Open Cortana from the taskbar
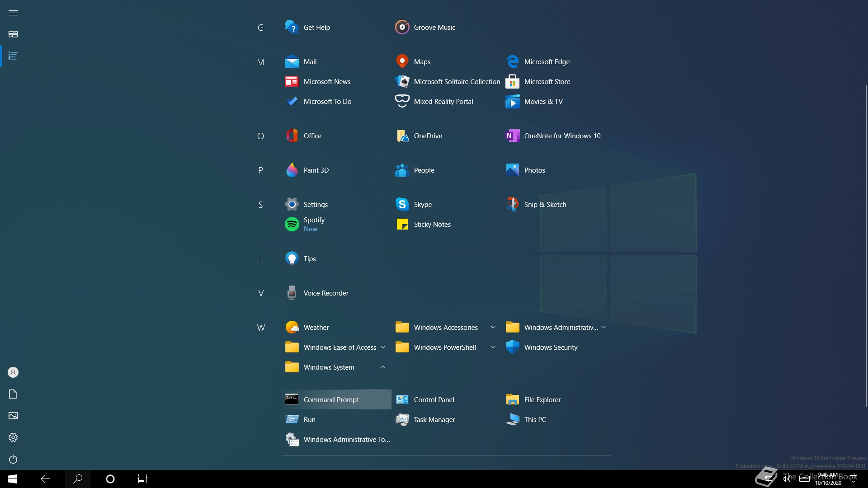868x488 pixels. (x=110, y=479)
